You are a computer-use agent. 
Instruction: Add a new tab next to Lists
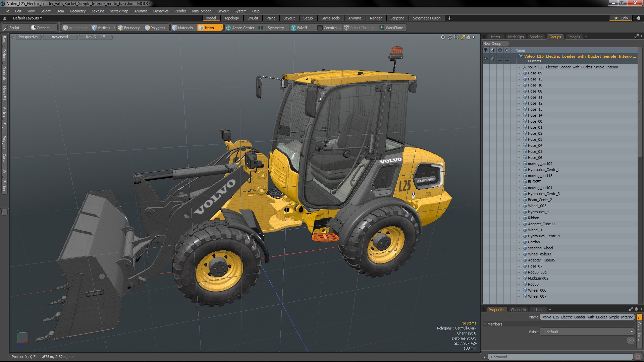(x=550, y=310)
